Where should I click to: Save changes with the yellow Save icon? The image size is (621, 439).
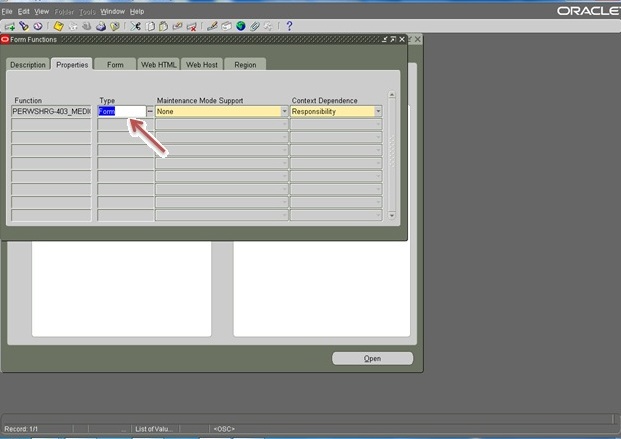tap(59, 26)
